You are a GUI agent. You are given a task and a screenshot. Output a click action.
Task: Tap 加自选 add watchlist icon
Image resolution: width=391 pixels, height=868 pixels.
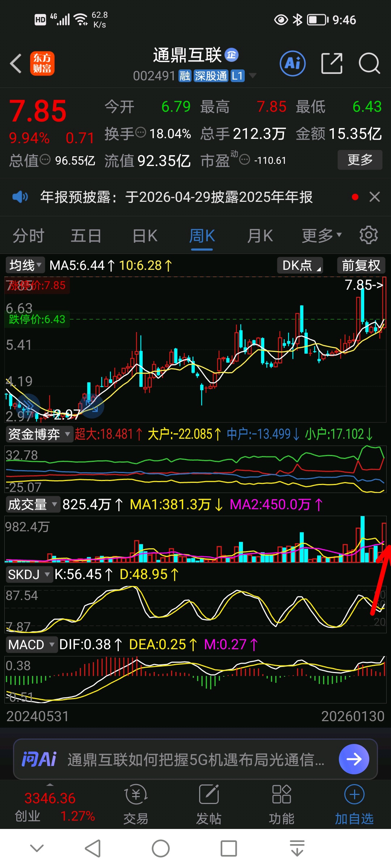[354, 804]
